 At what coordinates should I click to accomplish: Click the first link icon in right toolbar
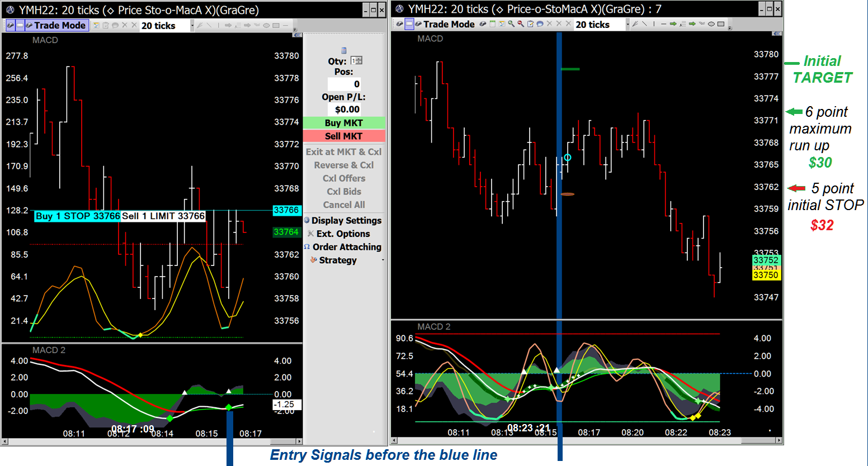point(399,24)
